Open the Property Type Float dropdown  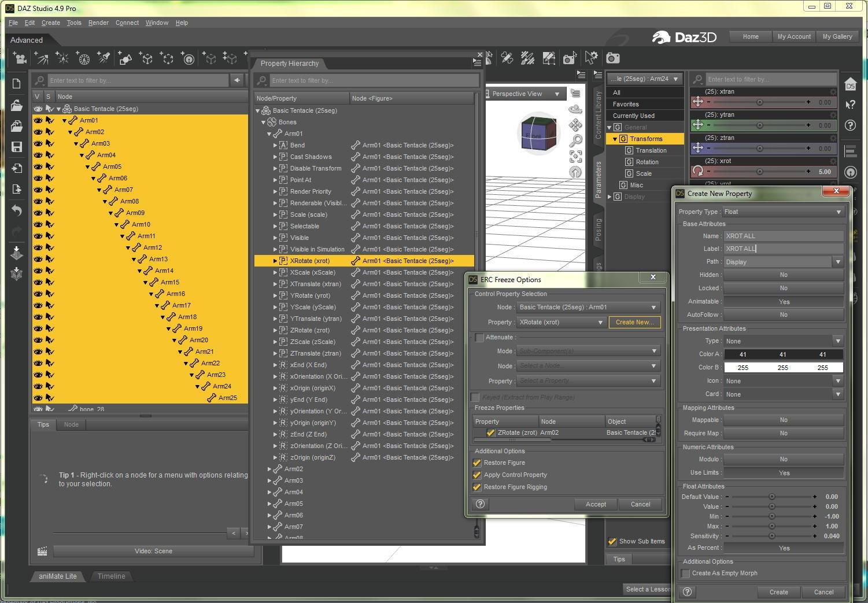(x=783, y=212)
